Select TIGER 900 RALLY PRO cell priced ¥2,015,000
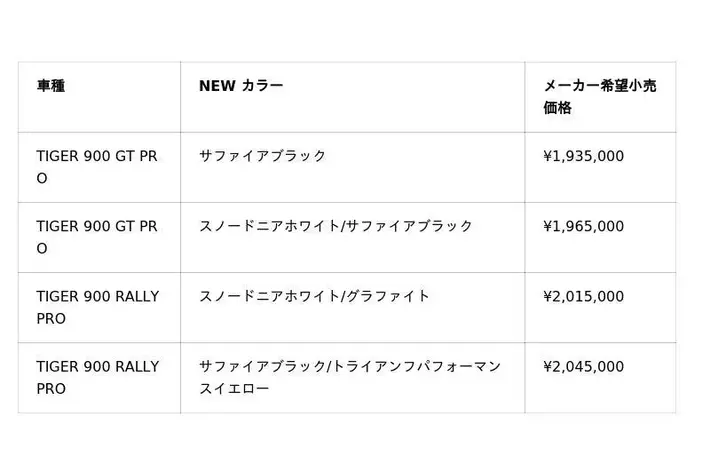Image resolution: width=710 pixels, height=474 pixels. coord(97,307)
